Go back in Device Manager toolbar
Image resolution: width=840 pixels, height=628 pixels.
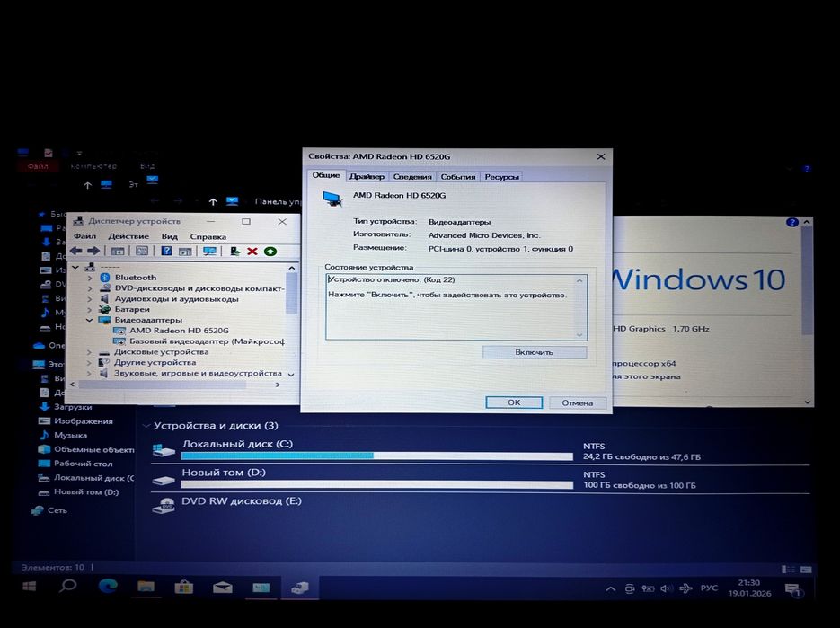[x=76, y=251]
